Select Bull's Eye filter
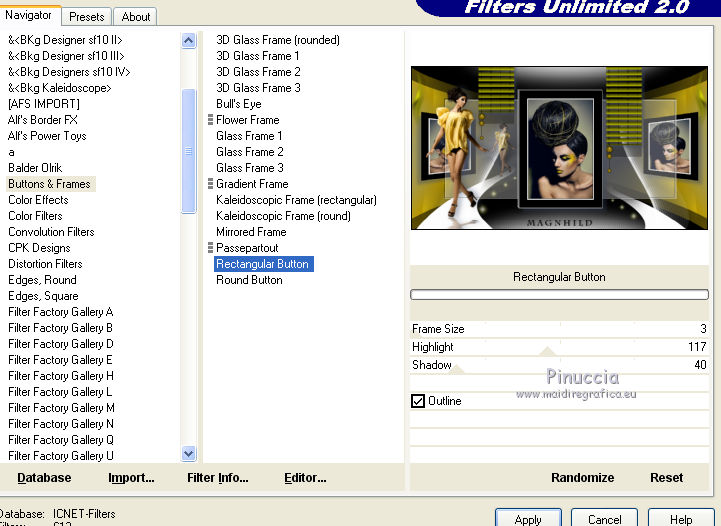The width and height of the screenshot is (721, 526). pos(239,104)
